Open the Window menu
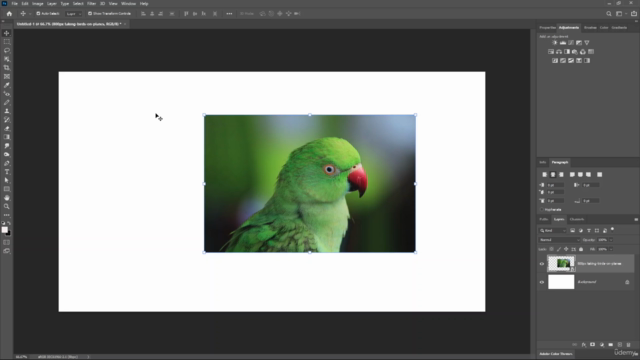 click(x=128, y=4)
